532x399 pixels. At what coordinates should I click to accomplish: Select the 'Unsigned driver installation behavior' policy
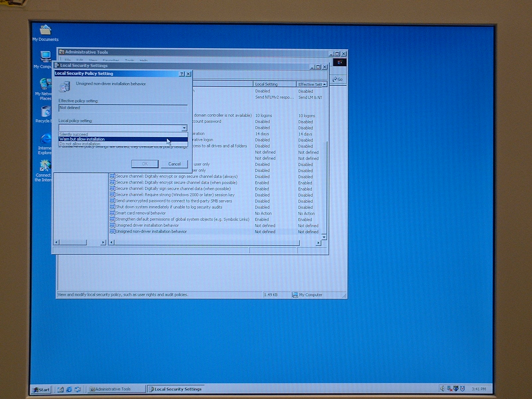[x=147, y=225]
